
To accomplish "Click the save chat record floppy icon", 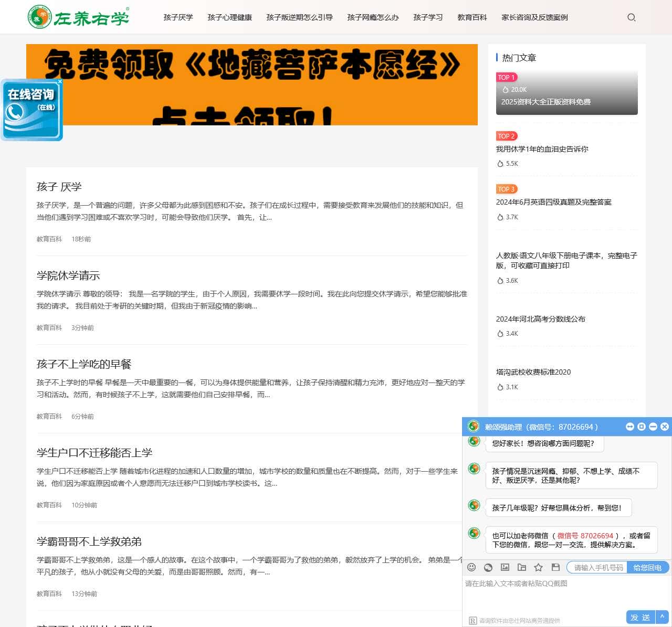I will pos(555,567).
